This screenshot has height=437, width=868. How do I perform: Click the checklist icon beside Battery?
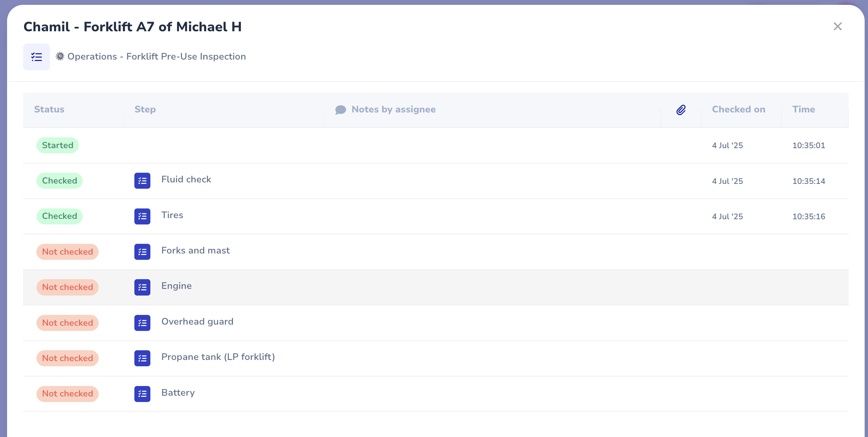point(142,394)
